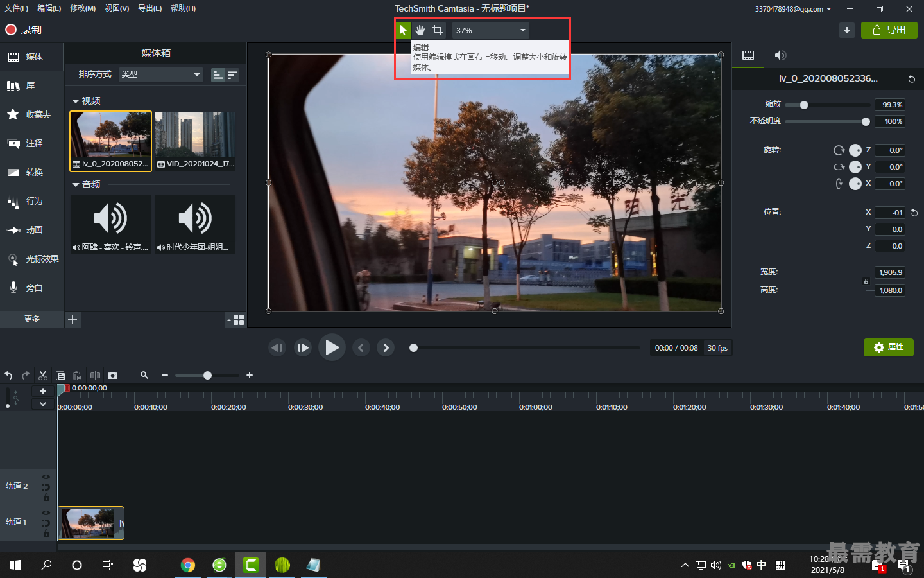Reset all properties of lv_0_202008052336 clip
This screenshot has width=924, height=578.
(x=912, y=79)
